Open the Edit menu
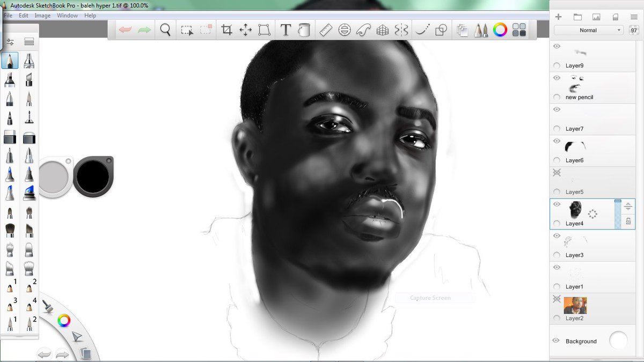Screen dimensions: 644x362 click(24, 16)
